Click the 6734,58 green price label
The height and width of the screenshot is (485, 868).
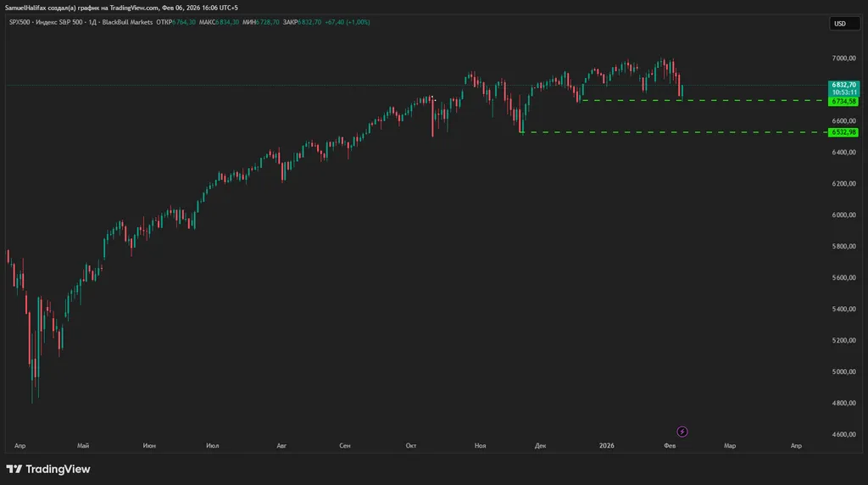pos(843,101)
